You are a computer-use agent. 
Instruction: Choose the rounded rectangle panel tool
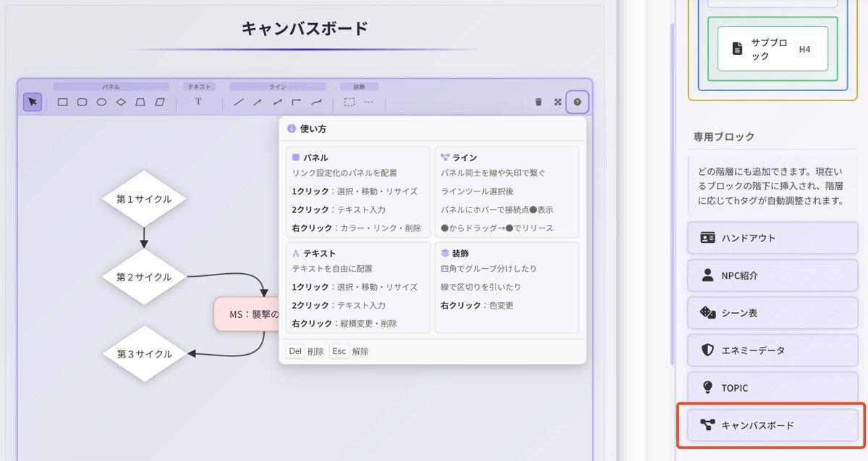pyautogui.click(x=82, y=102)
